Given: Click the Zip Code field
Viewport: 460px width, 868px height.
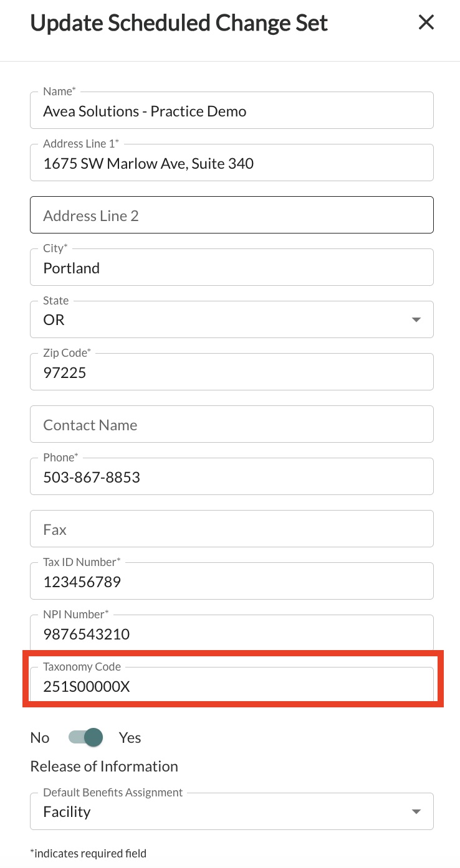Looking at the screenshot, I should point(231,373).
